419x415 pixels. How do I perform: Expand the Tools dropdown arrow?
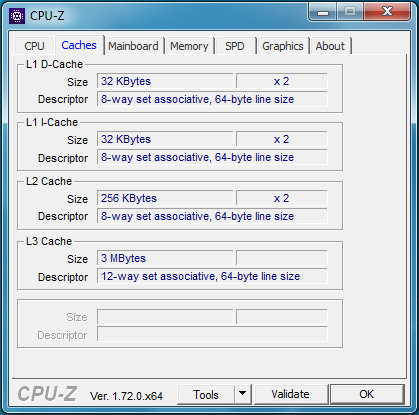coord(243,394)
